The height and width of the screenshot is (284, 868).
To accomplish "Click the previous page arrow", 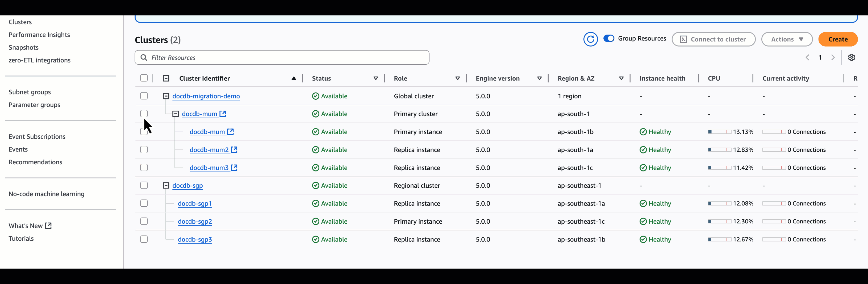I will (807, 57).
